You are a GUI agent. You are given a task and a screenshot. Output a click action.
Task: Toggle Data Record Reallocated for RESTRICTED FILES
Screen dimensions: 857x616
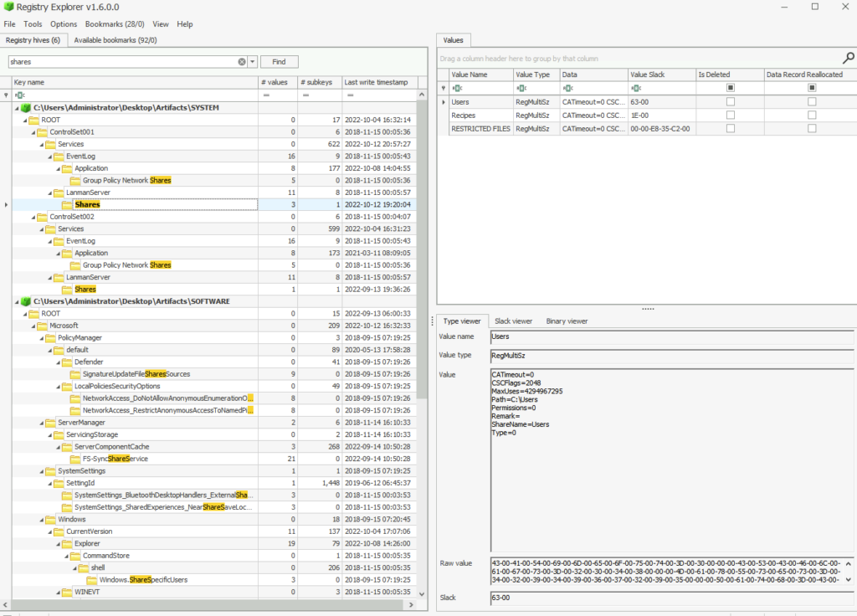pos(812,128)
